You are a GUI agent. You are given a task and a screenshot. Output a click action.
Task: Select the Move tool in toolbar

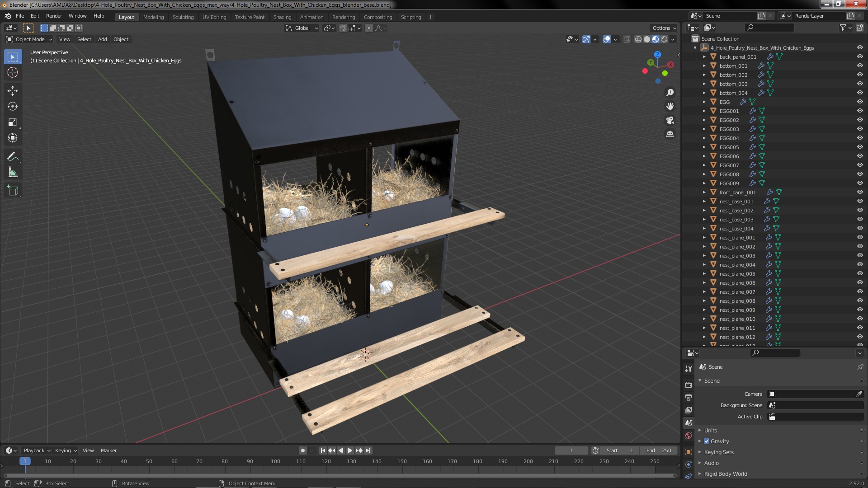click(x=13, y=90)
